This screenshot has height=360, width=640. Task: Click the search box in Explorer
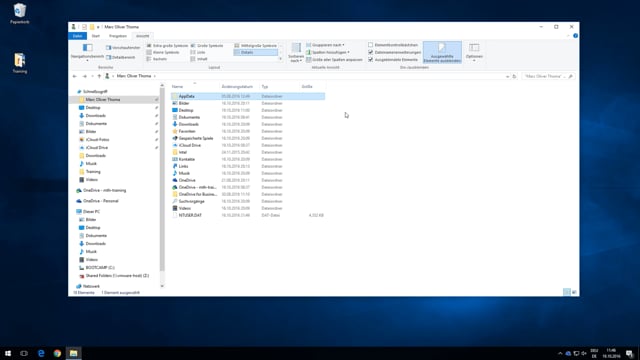(x=548, y=76)
